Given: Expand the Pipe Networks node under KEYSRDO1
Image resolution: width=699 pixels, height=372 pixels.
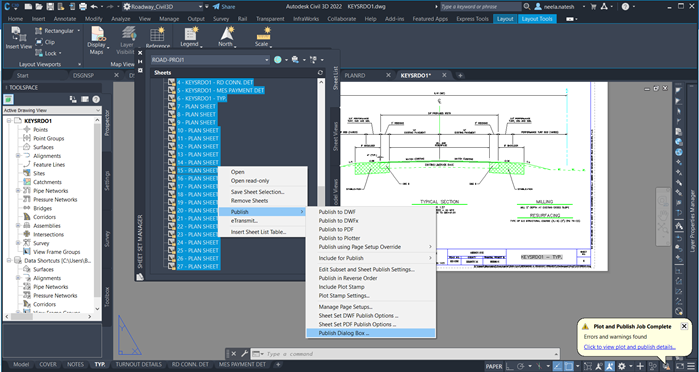Looking at the screenshot, I should click(x=18, y=190).
